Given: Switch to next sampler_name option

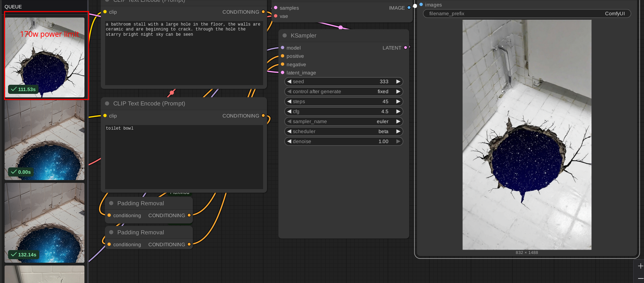Looking at the screenshot, I should (398, 122).
